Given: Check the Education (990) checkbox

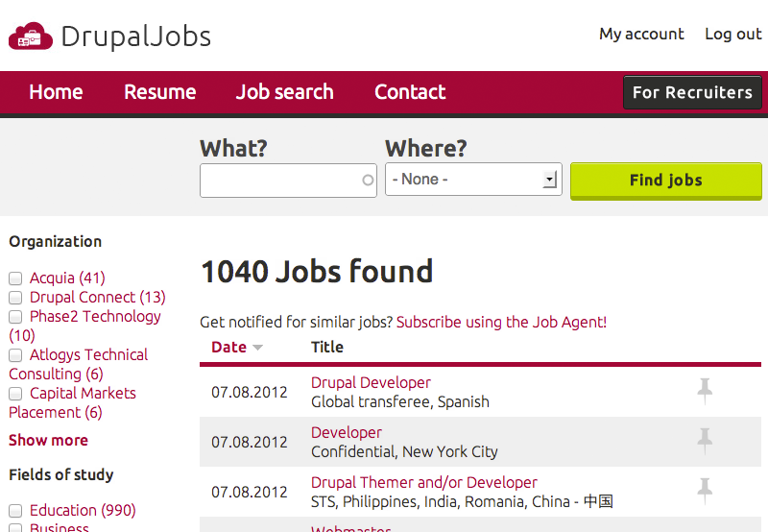Looking at the screenshot, I should [15, 511].
